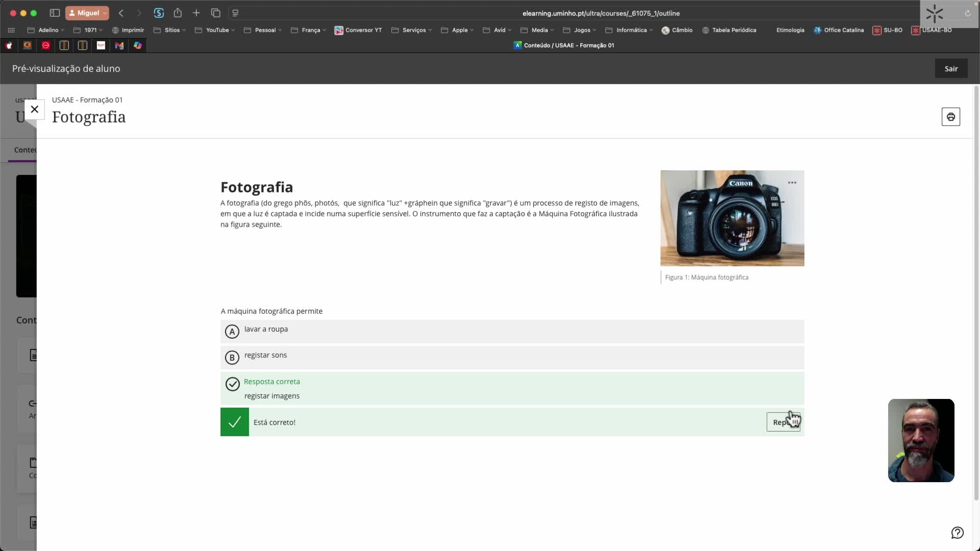Image resolution: width=980 pixels, height=551 pixels.
Task: Open the help question mark icon
Action: point(957,533)
